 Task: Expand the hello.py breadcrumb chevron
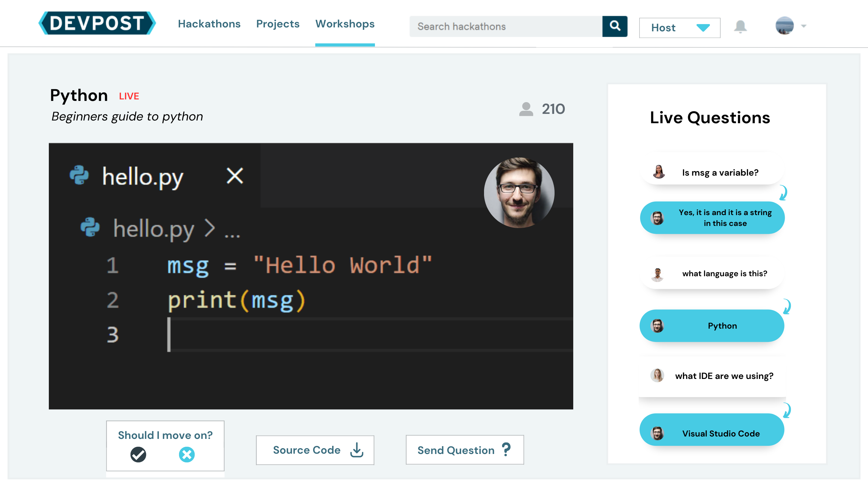coord(209,229)
